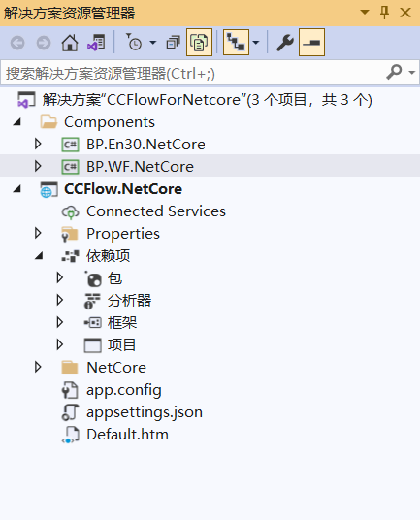This screenshot has height=520, width=420.
Task: Open the Properties wrench icon
Action: [x=285, y=43]
